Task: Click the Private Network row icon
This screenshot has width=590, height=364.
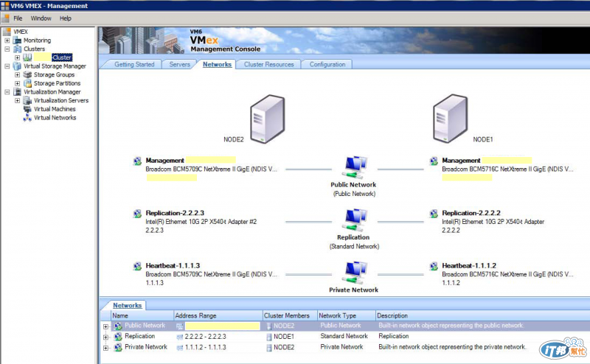Action: point(118,347)
